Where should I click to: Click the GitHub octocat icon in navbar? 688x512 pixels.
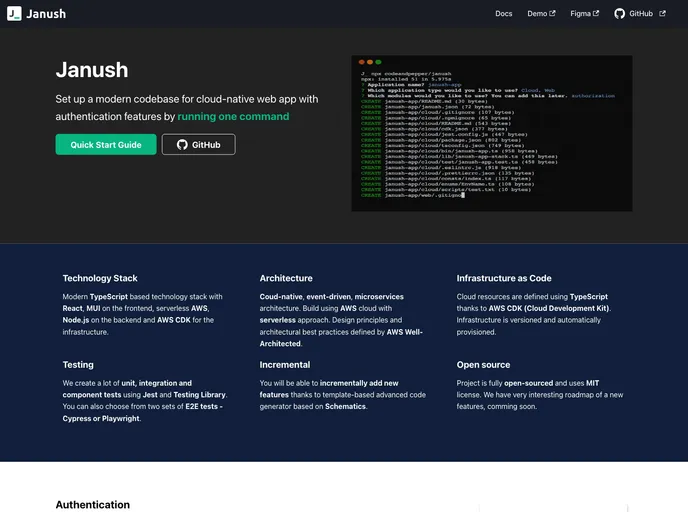(x=620, y=14)
